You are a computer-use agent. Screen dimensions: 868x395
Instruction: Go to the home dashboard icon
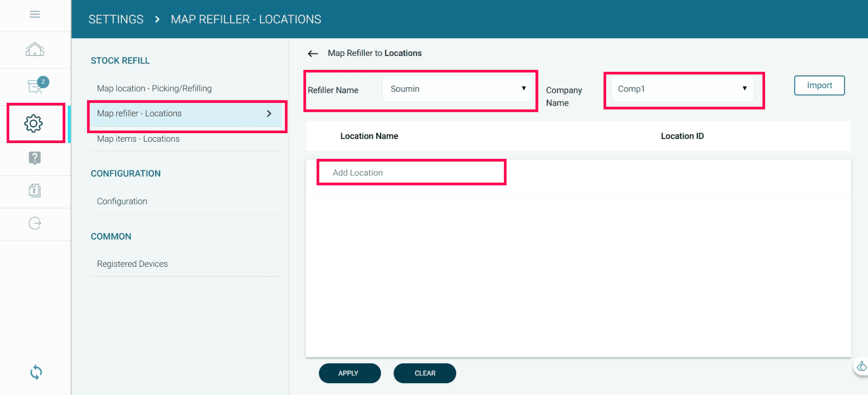(x=35, y=49)
